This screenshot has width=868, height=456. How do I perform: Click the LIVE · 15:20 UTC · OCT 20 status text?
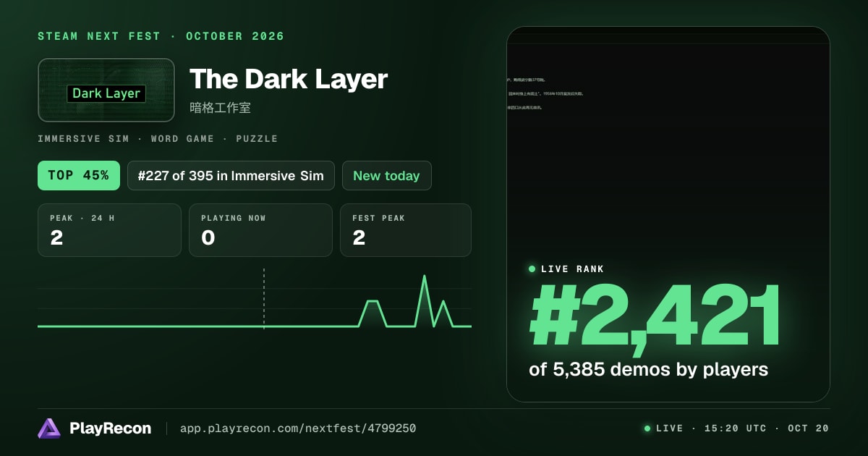point(742,428)
